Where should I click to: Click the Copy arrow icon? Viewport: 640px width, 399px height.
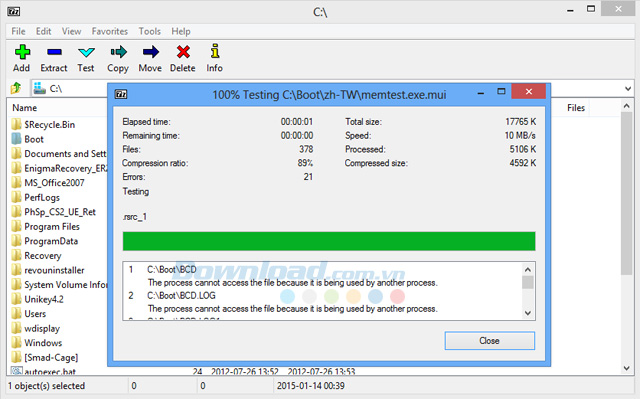click(118, 52)
